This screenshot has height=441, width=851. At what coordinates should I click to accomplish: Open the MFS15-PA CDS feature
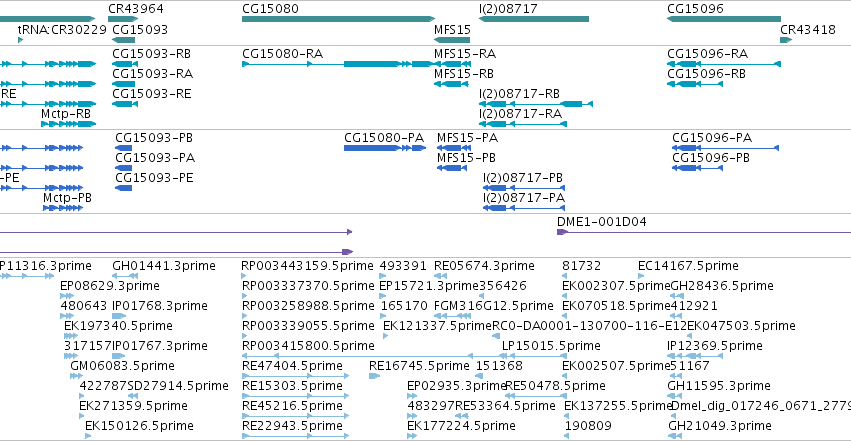(x=467, y=138)
